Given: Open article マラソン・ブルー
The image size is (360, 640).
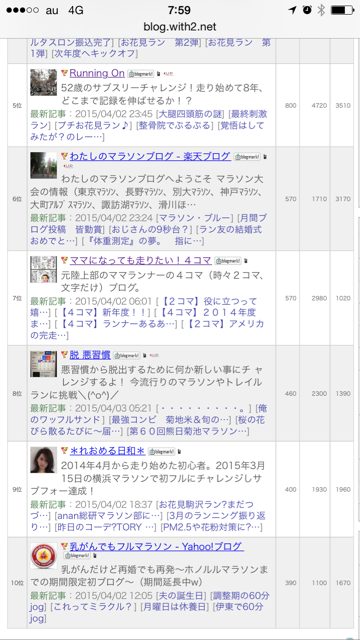Looking at the screenshot, I should [196, 218].
